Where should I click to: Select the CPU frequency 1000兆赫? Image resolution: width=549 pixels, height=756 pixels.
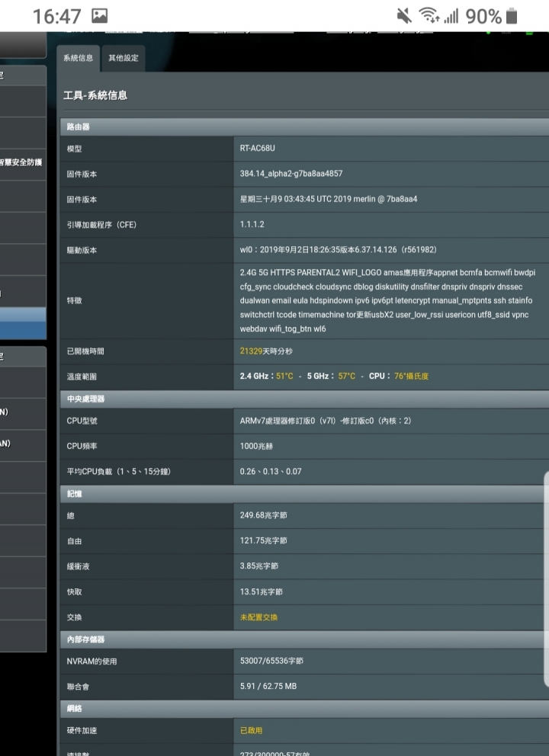[x=256, y=446]
